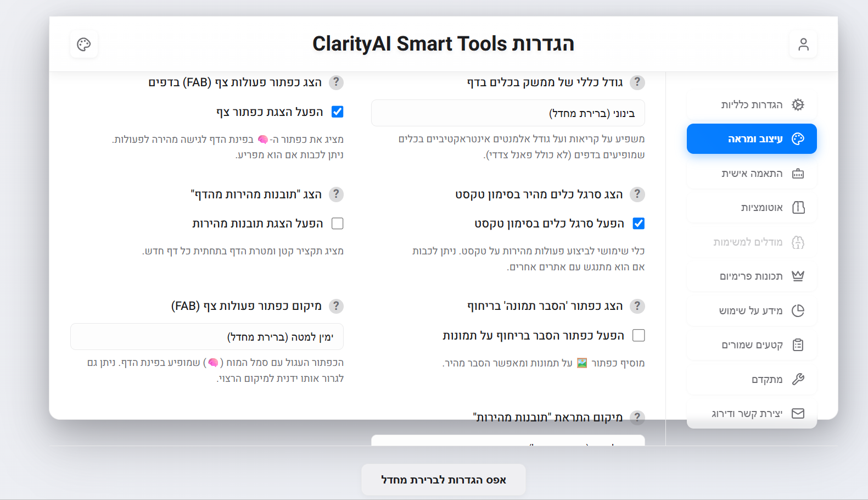Image resolution: width=868 pixels, height=500 pixels.
Task: Click help icon beside הצג סרגל כלים מהיר
Action: pos(637,194)
